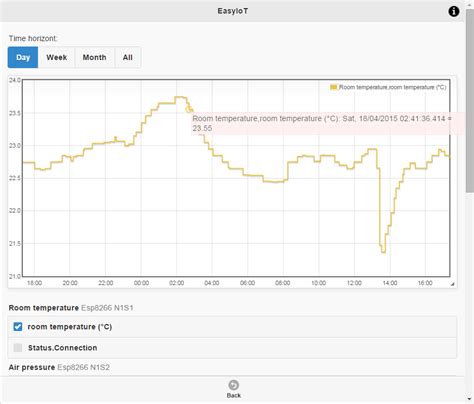474x404 pixels.
Task: Click the chart resize handle icon
Action: click(x=452, y=284)
